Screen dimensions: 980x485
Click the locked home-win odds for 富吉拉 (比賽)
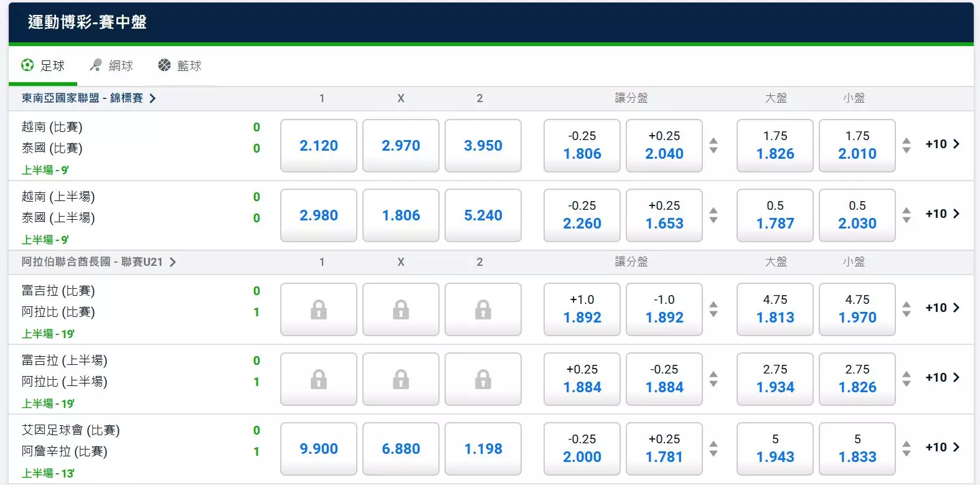click(x=319, y=309)
